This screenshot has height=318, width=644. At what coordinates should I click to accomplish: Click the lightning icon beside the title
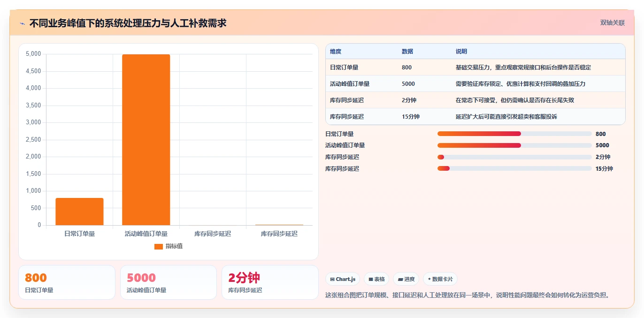22,23
